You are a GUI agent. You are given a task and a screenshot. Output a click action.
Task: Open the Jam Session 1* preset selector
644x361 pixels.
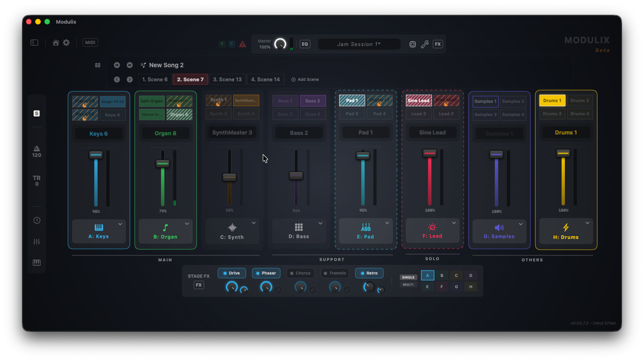[359, 44]
